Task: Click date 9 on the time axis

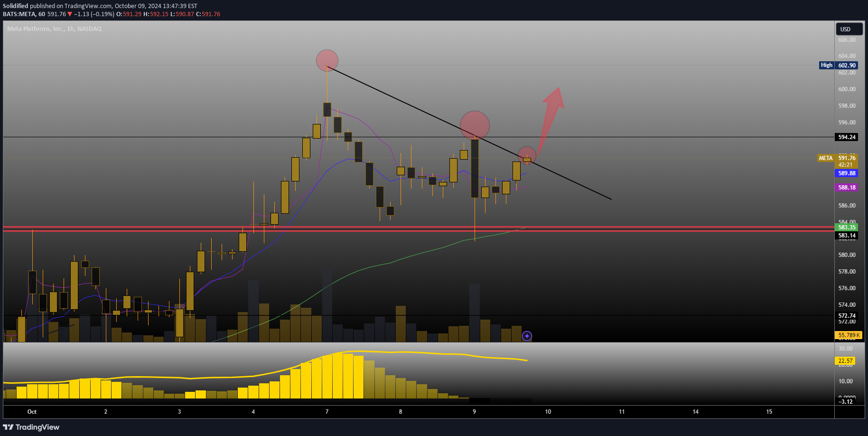Action: (474, 412)
